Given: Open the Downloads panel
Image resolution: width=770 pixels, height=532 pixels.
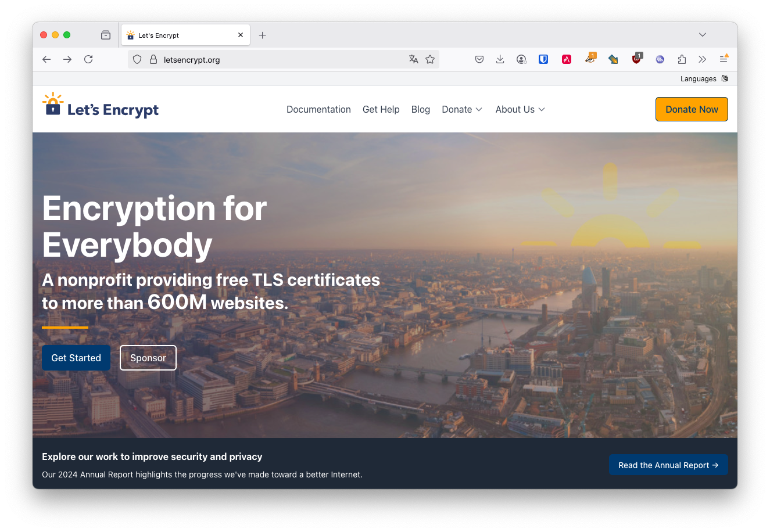Looking at the screenshot, I should coord(500,59).
